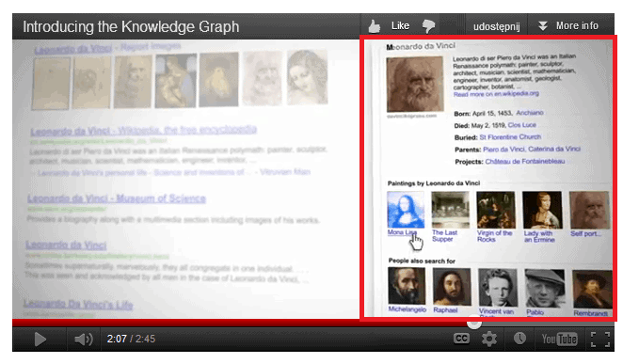The height and width of the screenshot is (364, 623).
Task: Click the Anchiano birthplace link
Action: pyautogui.click(x=530, y=113)
